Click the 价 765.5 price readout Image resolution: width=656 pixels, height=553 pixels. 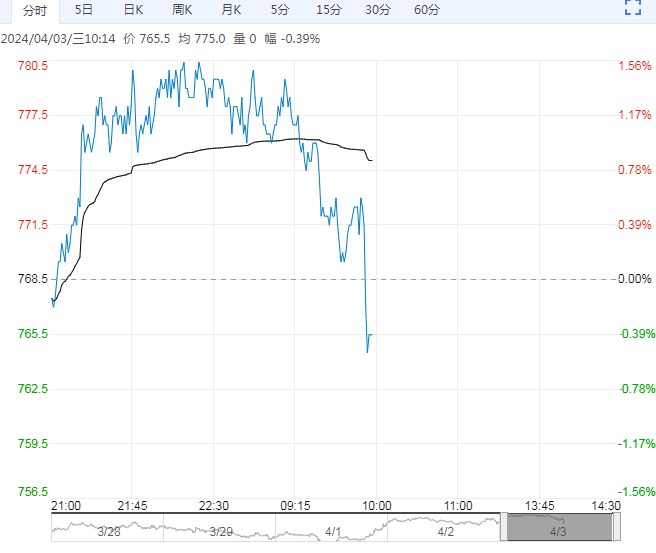147,39
